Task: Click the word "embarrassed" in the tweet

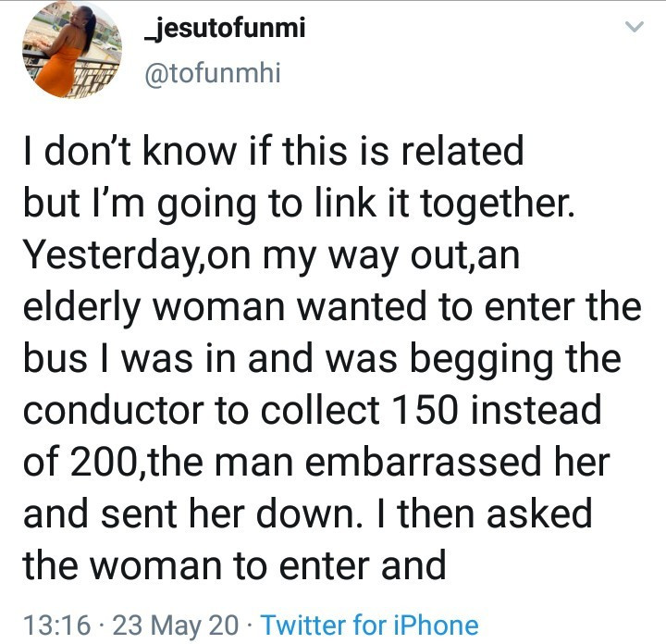Action: pos(423,462)
